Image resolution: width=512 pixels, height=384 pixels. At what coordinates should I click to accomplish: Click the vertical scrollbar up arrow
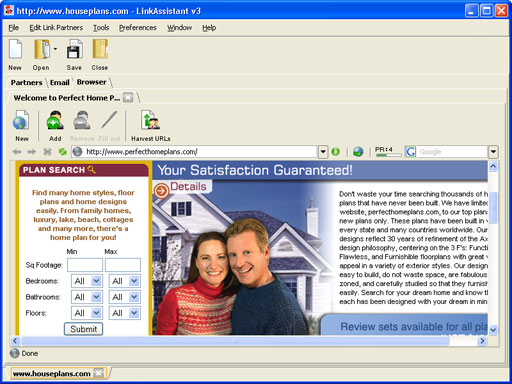click(x=493, y=166)
